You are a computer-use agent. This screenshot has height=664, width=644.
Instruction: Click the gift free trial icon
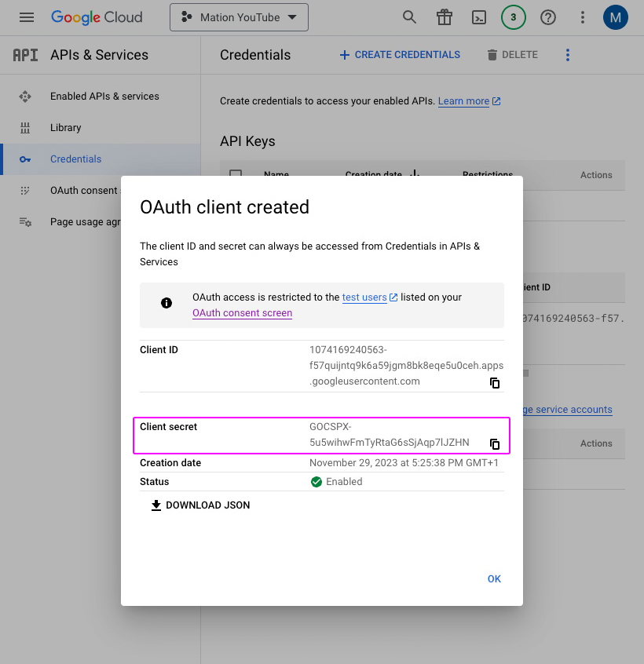tap(445, 17)
